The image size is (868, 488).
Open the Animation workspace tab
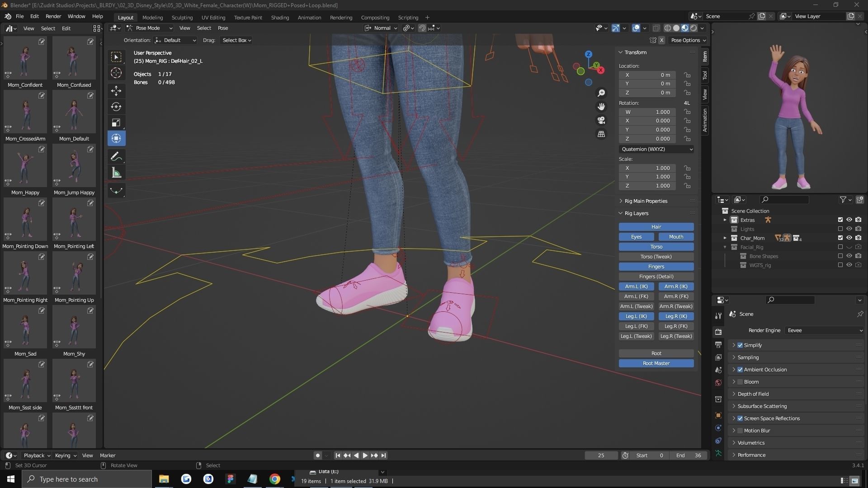click(x=309, y=18)
